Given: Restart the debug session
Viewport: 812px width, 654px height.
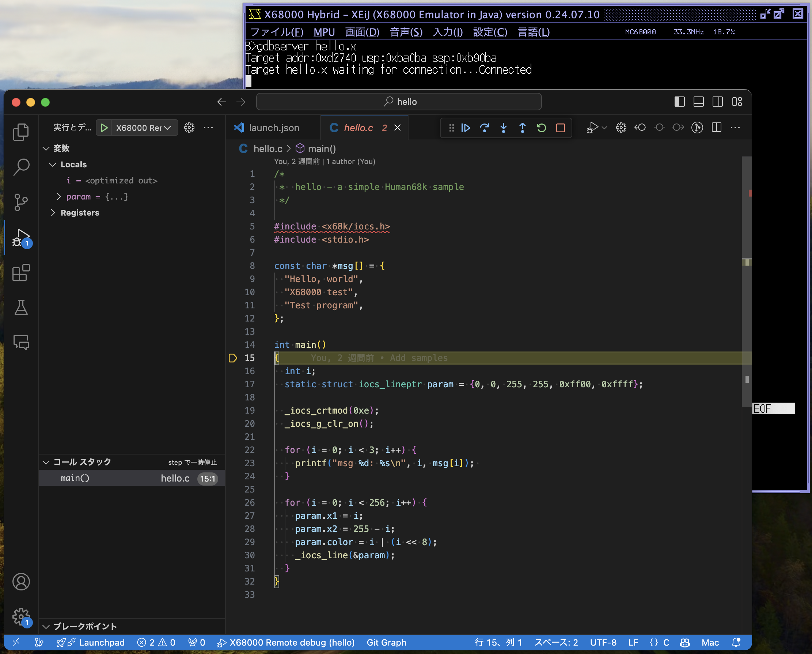Looking at the screenshot, I should coord(542,128).
